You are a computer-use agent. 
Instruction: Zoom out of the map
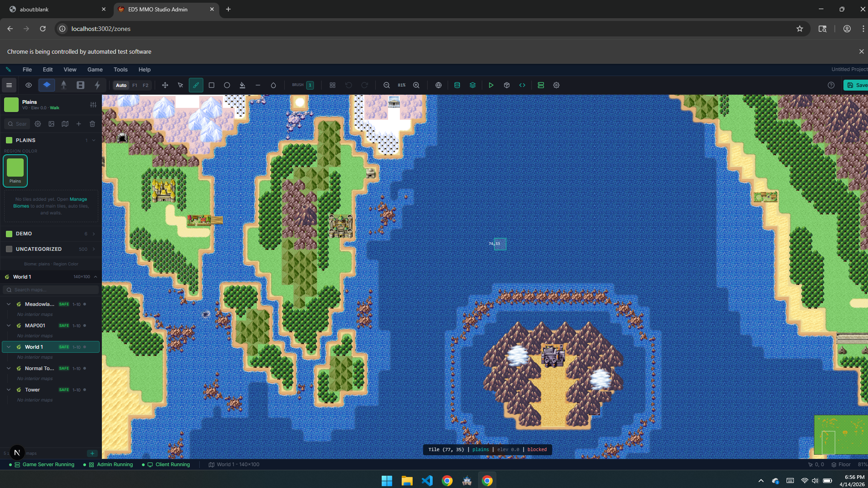tap(387, 85)
